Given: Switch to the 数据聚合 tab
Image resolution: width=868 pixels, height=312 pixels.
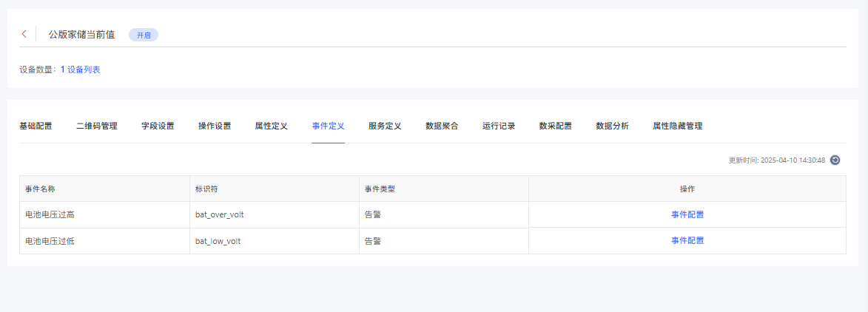Looking at the screenshot, I should 442,126.
